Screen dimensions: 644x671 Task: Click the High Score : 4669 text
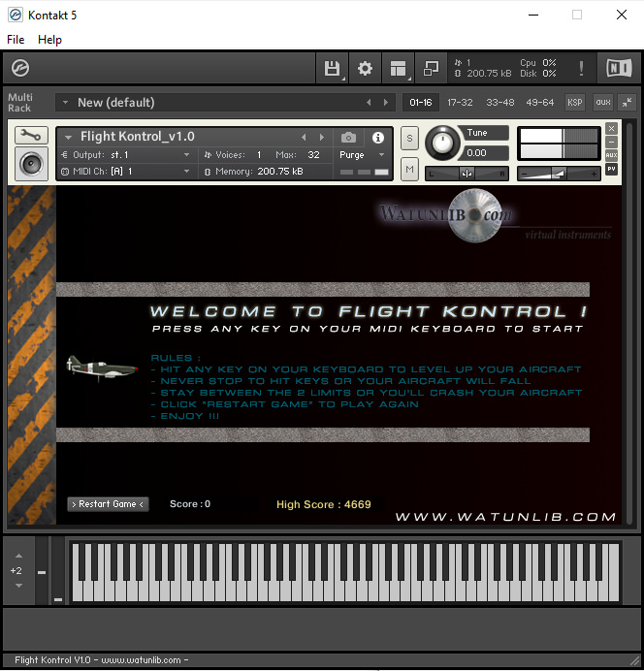[324, 504]
